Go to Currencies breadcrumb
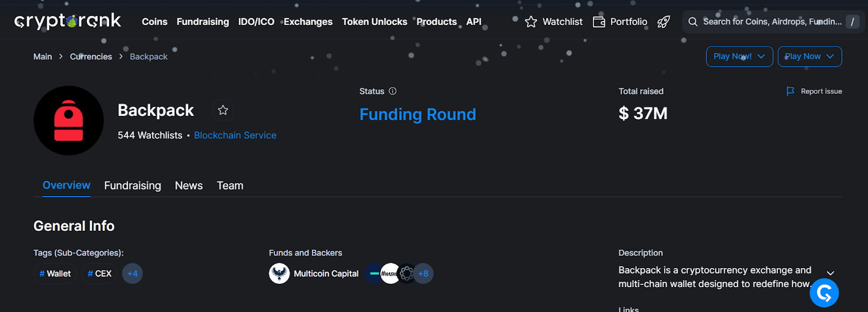The width and height of the screenshot is (868, 312). (x=91, y=56)
